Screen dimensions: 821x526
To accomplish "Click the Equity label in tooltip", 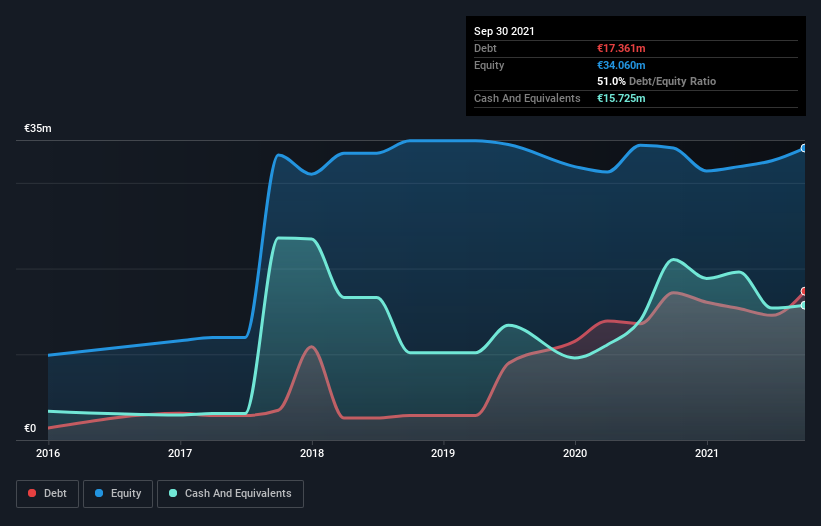I will (x=489, y=65).
